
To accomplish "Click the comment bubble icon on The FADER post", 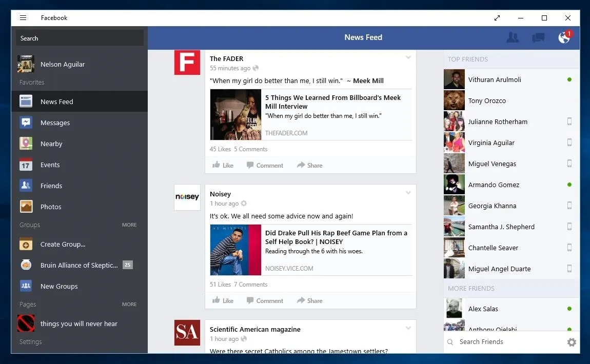I will click(x=250, y=165).
